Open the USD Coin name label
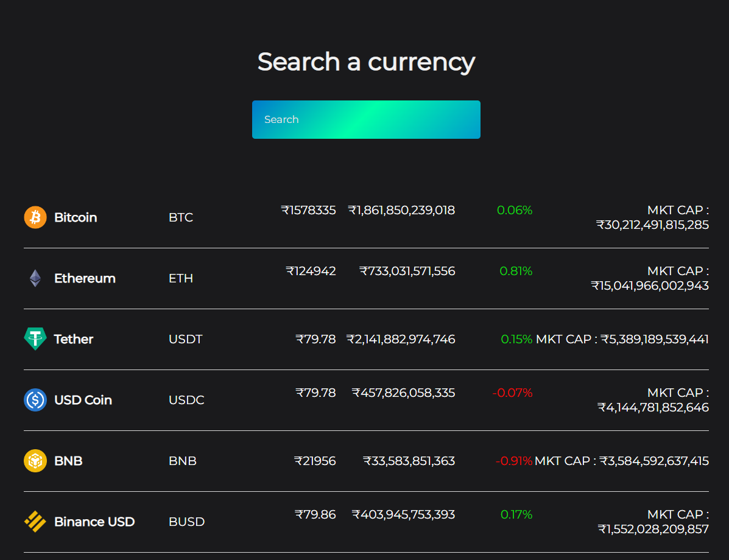Viewport: 729px width, 560px height. 83,400
